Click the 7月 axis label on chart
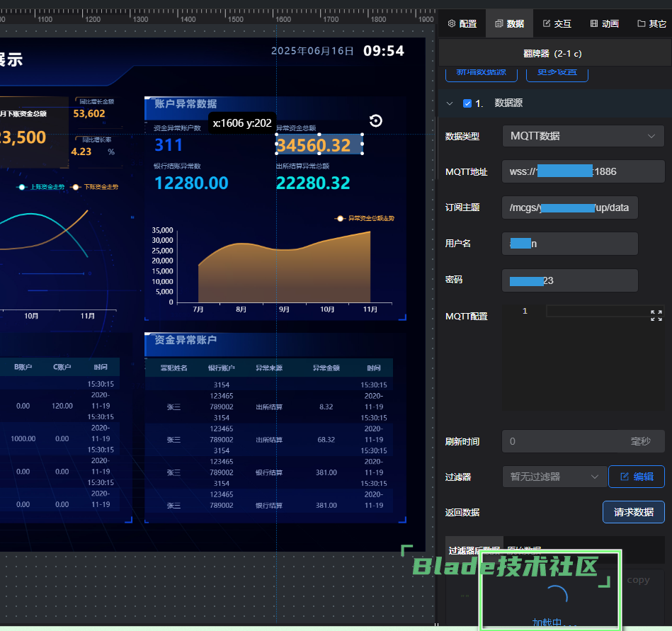The image size is (672, 631). pos(198,309)
